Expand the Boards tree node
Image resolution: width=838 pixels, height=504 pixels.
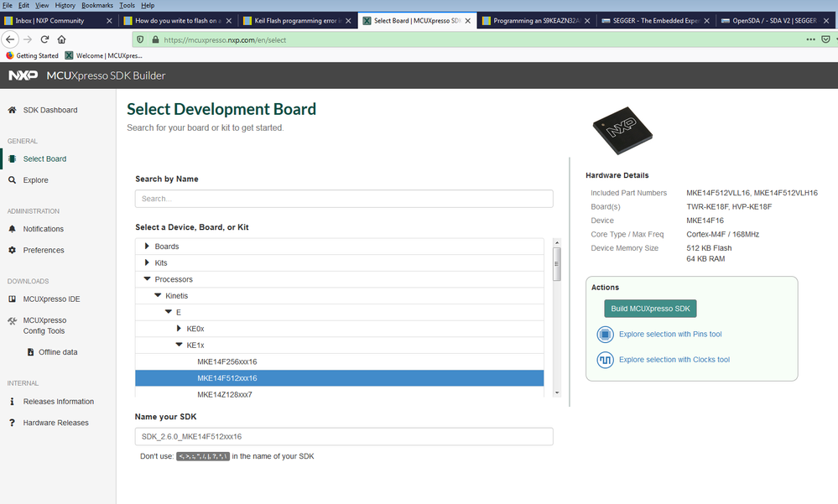(x=147, y=246)
